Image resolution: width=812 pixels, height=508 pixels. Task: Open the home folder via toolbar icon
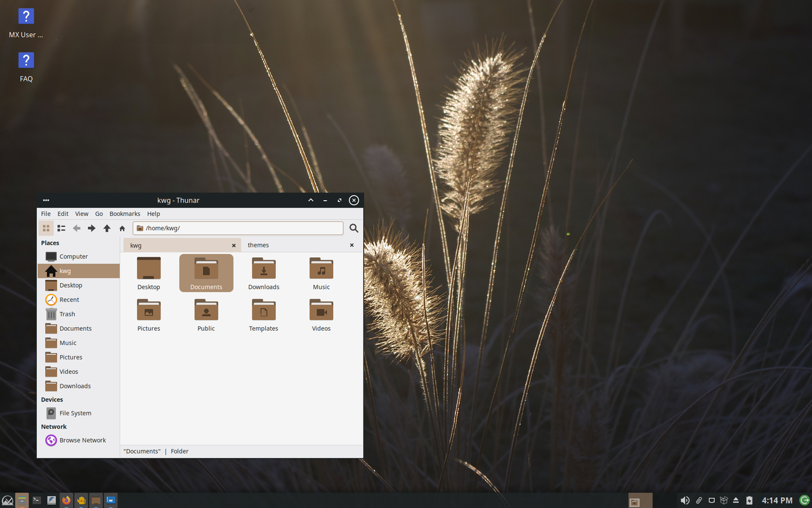(122, 228)
